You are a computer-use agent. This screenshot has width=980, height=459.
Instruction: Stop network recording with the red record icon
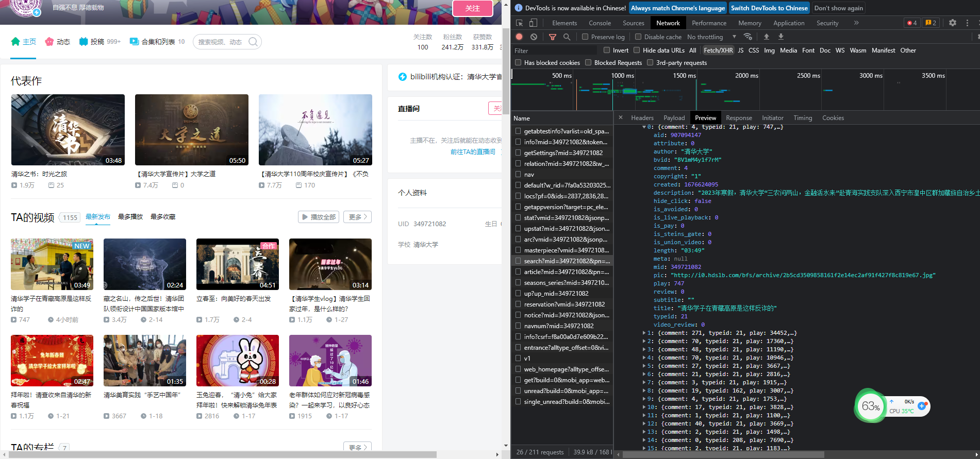519,37
